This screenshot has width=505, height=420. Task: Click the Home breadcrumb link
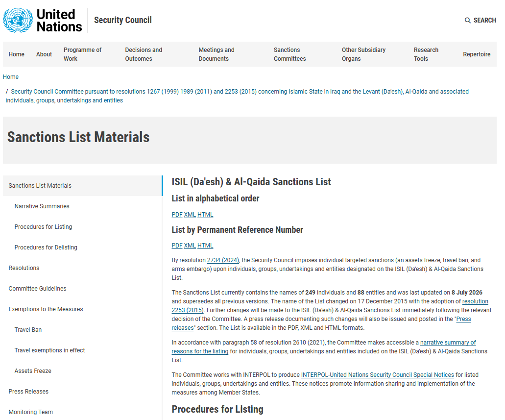(11, 77)
